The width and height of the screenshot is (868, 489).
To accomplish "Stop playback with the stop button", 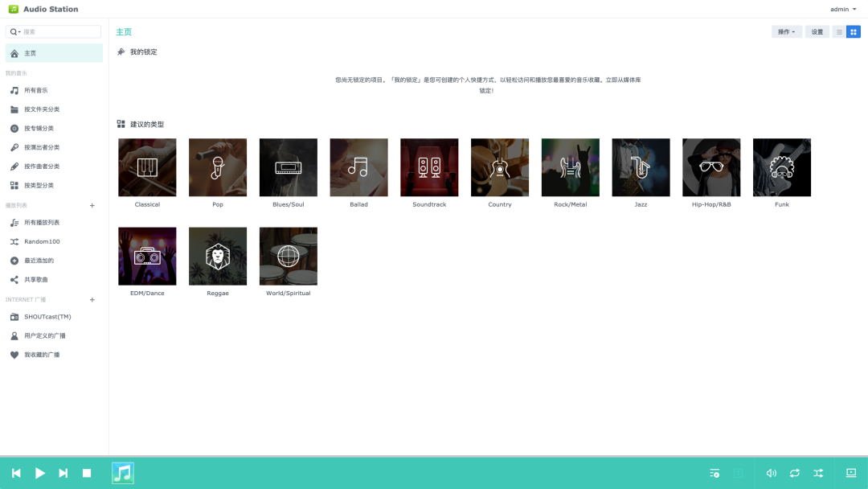I will coord(87,473).
